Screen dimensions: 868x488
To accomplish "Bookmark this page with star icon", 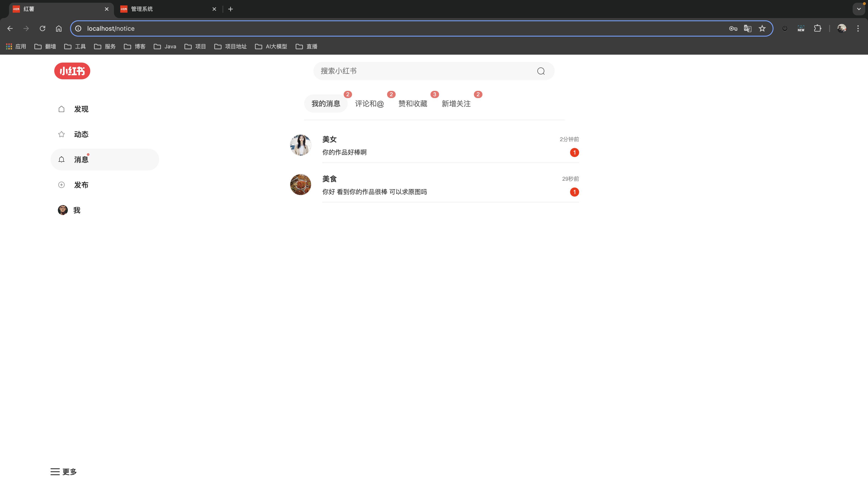I will tap(762, 29).
